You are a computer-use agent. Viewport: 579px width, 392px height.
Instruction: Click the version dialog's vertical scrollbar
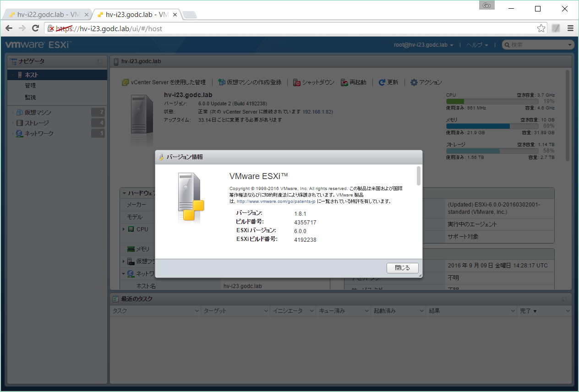[x=418, y=176]
